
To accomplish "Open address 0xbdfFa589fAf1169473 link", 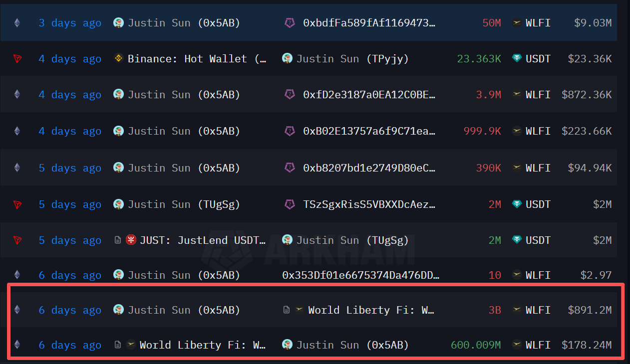I will click(369, 22).
